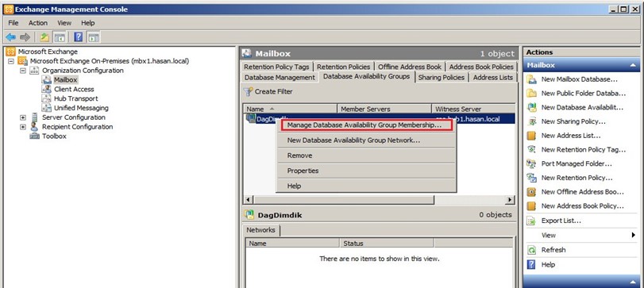Toggle the action pane toolbar icon
Viewport: 644px width, 288px height.
(94, 37)
